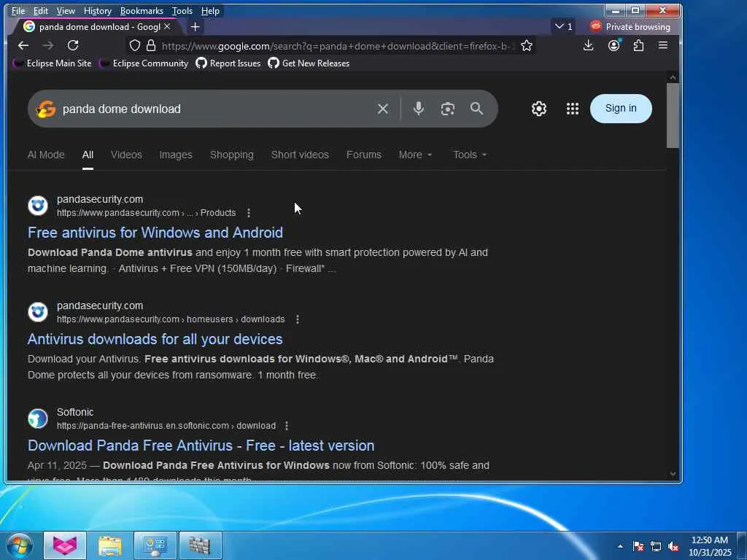Switch to Images results tab
The image size is (747, 560).
pyautogui.click(x=176, y=155)
